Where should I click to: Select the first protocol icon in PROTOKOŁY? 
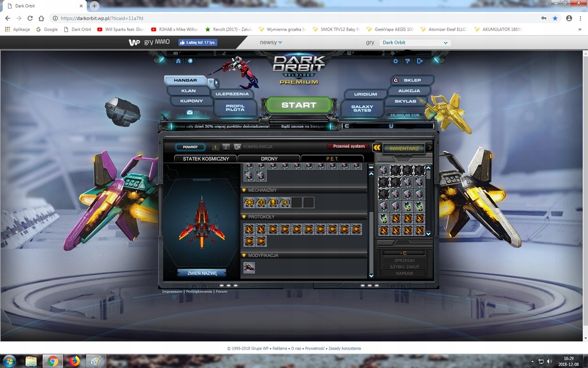tap(249, 229)
